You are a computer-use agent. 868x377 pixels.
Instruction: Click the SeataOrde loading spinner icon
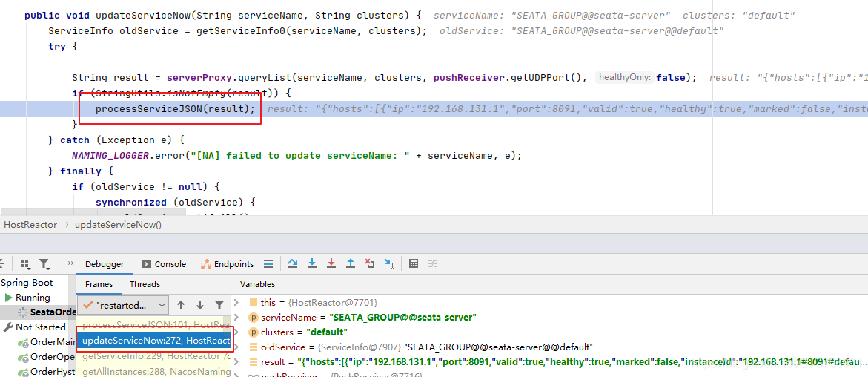(23, 312)
